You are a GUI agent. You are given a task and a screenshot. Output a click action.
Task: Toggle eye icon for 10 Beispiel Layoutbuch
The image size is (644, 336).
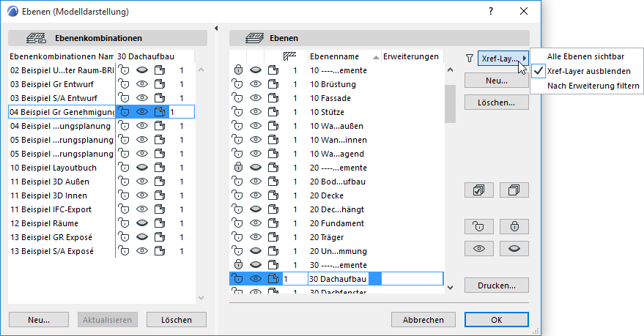click(x=143, y=168)
